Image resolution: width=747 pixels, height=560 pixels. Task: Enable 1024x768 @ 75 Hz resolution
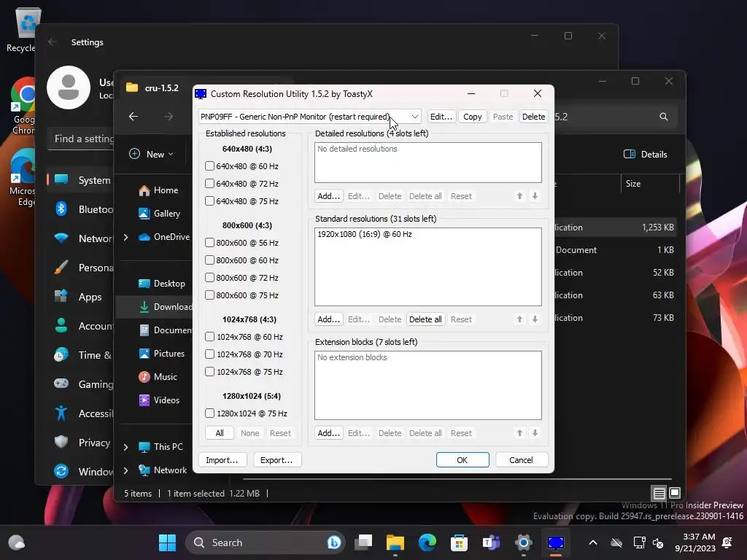coord(209,372)
